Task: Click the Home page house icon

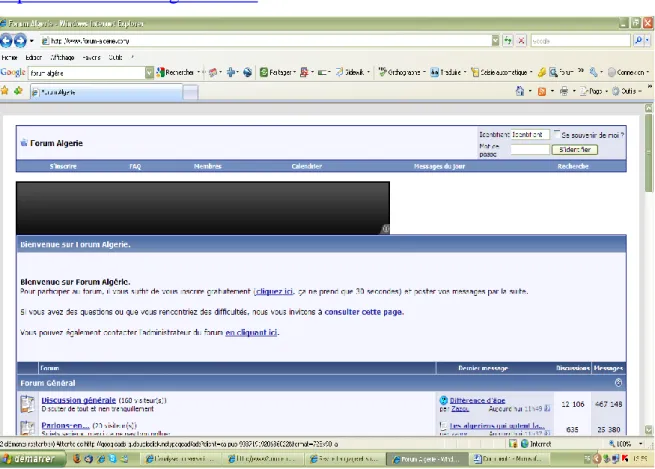Action: click(520, 91)
